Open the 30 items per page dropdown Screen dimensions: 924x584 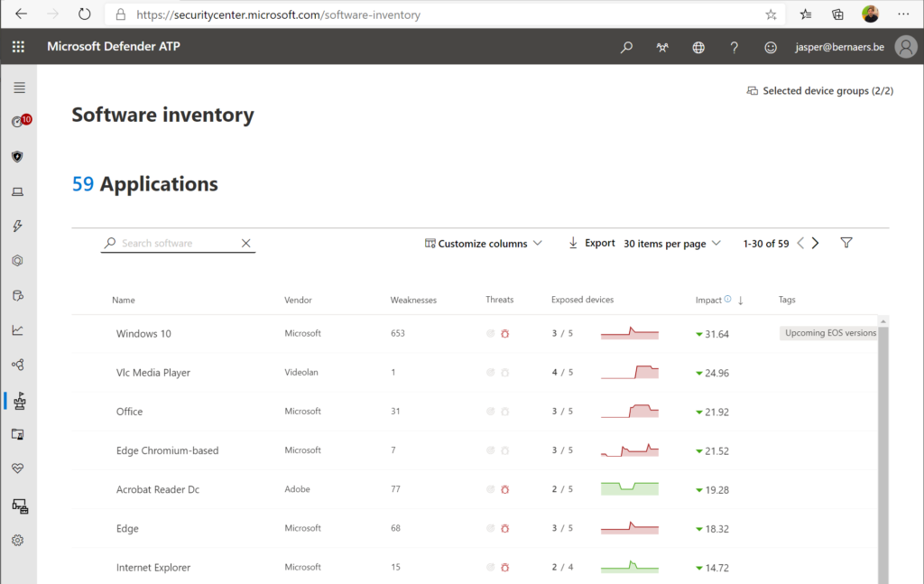671,244
